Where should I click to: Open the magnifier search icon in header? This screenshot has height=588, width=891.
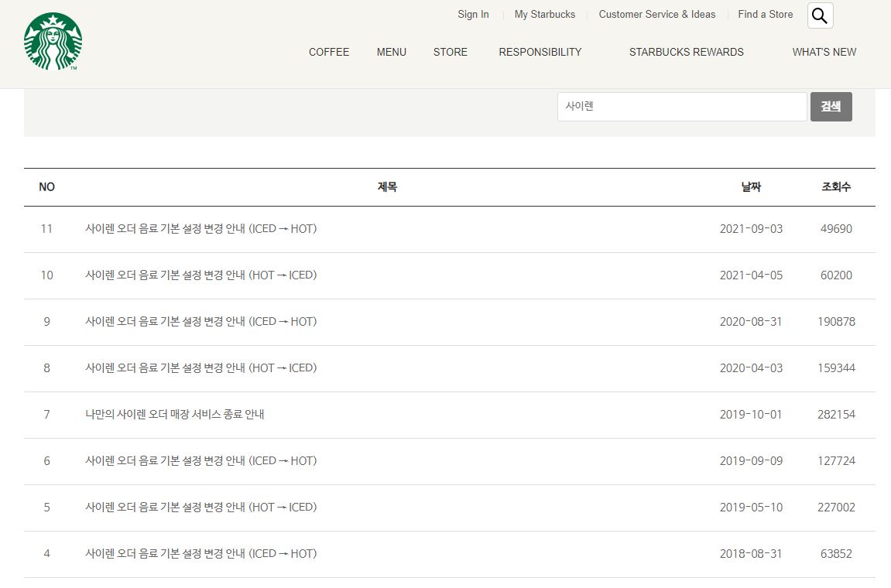tap(820, 15)
